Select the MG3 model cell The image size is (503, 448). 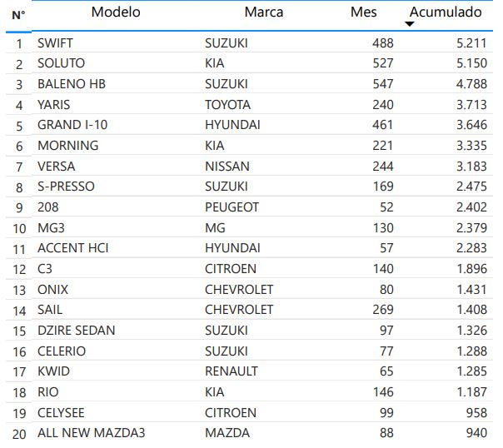pos(52,227)
